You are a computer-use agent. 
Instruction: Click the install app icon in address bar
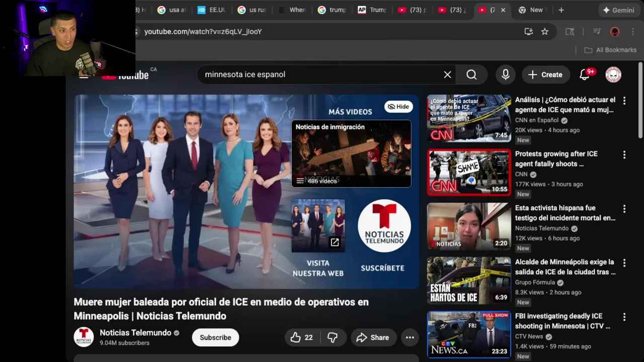tap(528, 32)
